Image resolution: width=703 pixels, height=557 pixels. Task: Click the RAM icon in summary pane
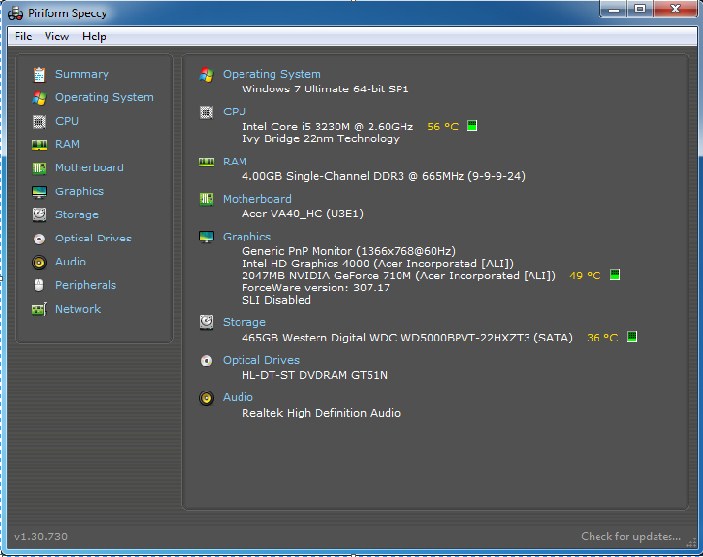(x=206, y=162)
